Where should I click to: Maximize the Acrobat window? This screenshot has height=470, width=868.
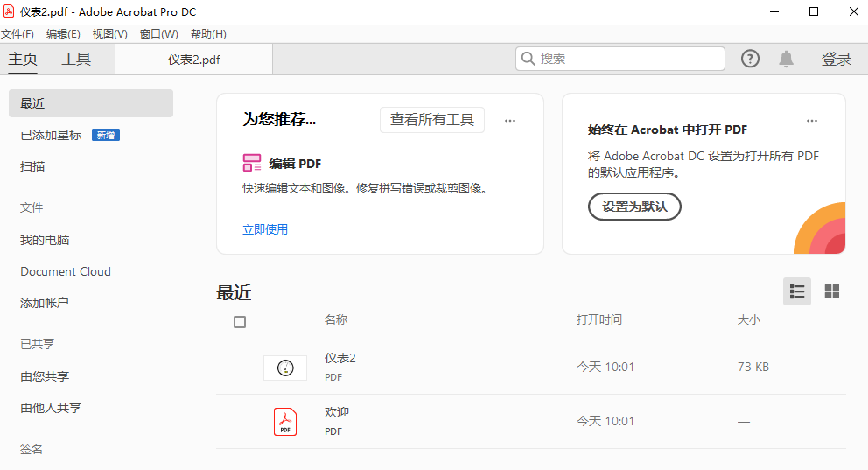(814, 11)
